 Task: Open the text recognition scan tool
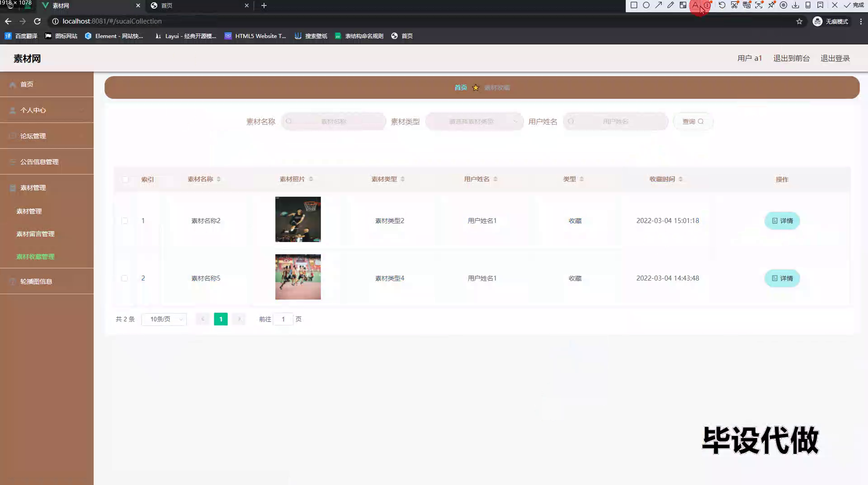[x=759, y=5]
